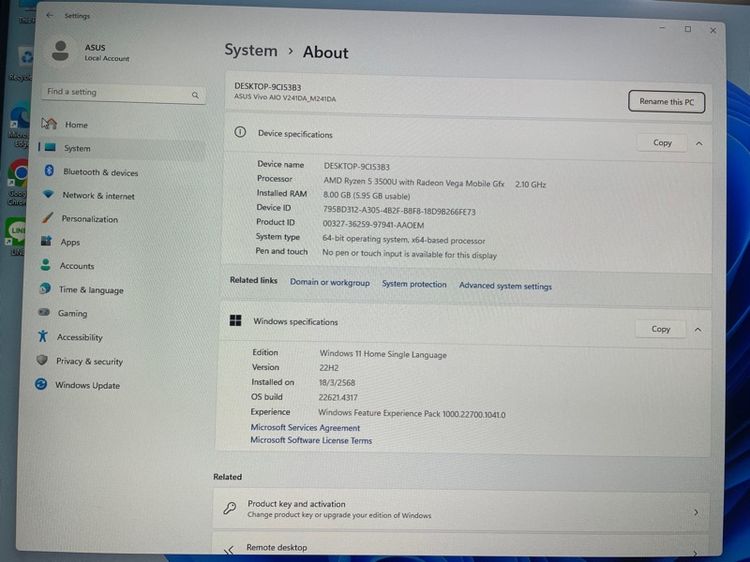Click Pen and touch value text

click(x=409, y=254)
